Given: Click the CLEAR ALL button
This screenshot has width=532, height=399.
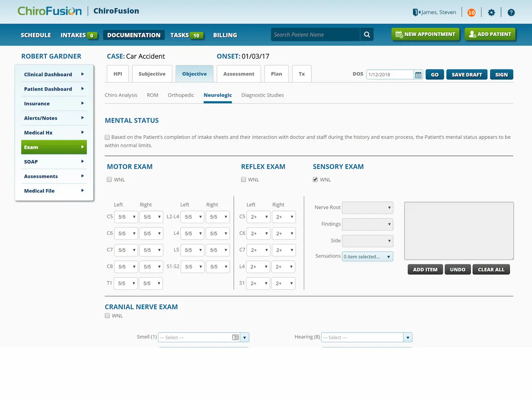Looking at the screenshot, I should pos(491,269).
